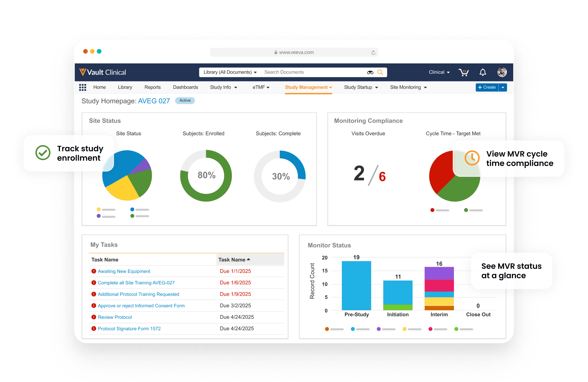Click the purple segment of the Interim bar
This screenshot has width=588, height=382.
click(439, 273)
